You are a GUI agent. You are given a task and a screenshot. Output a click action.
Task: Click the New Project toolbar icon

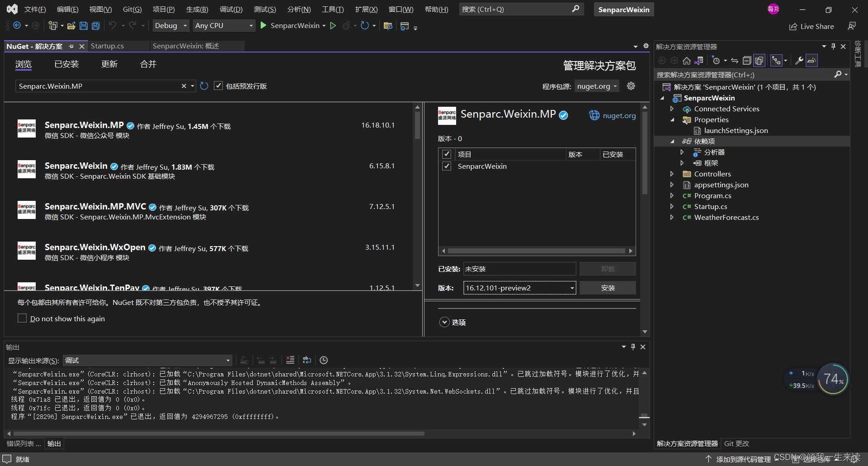pyautogui.click(x=53, y=26)
